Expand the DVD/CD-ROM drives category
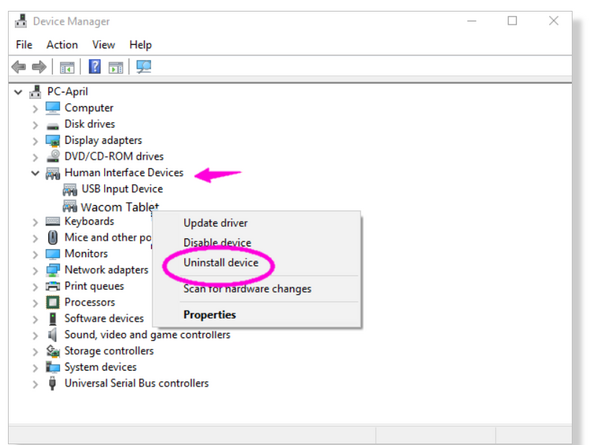The height and width of the screenshot is (445, 600). tap(35, 157)
